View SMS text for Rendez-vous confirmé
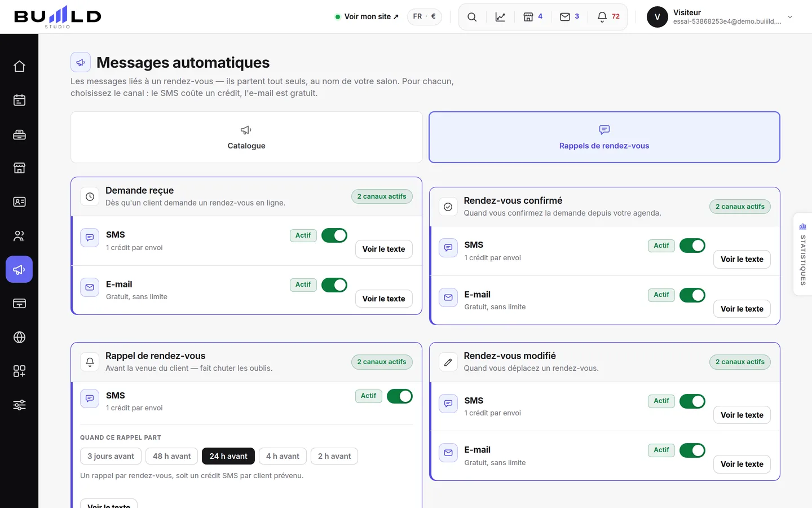This screenshot has width=812, height=508. [742, 259]
